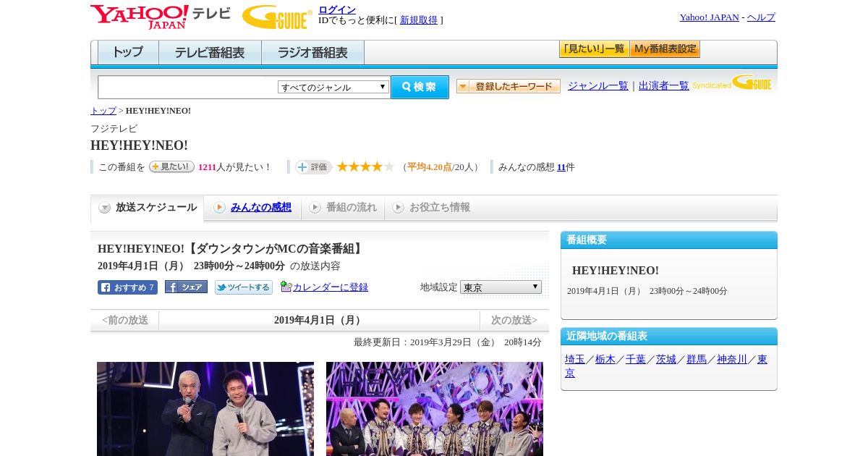Viewport: 868px width, 456px height.
Task: Click the calendar icon beside カレンダーに登録
Action: 286,287
